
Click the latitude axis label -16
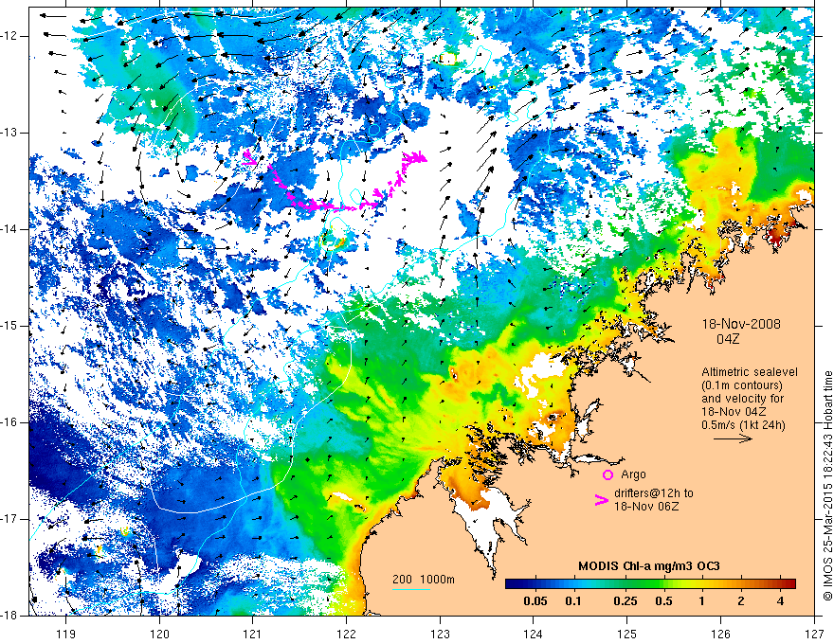tap(10, 422)
